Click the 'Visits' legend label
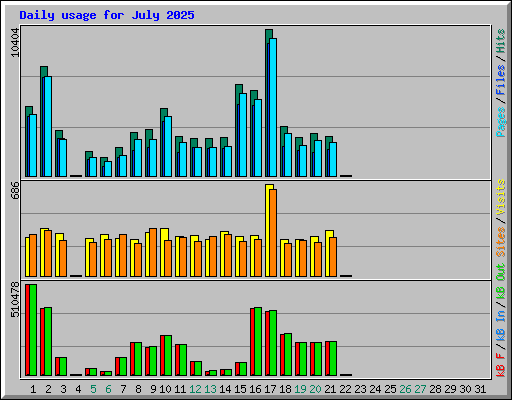 click(x=501, y=197)
